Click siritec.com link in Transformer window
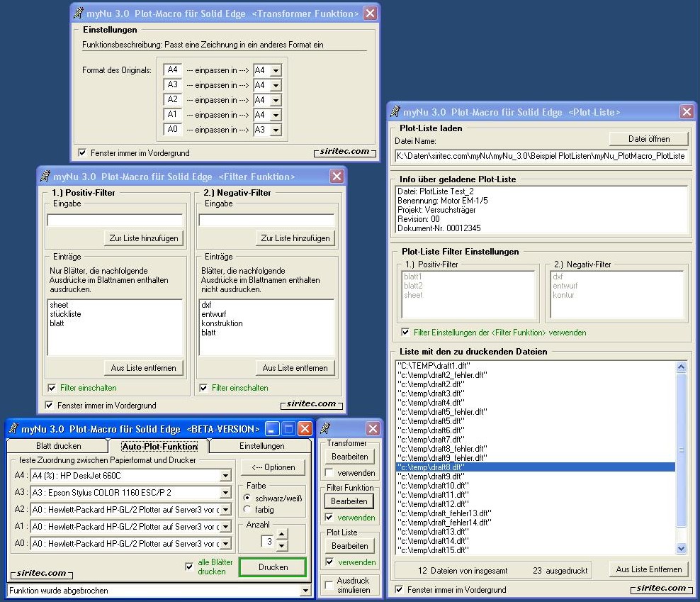This screenshot has width=700, height=602. click(344, 151)
